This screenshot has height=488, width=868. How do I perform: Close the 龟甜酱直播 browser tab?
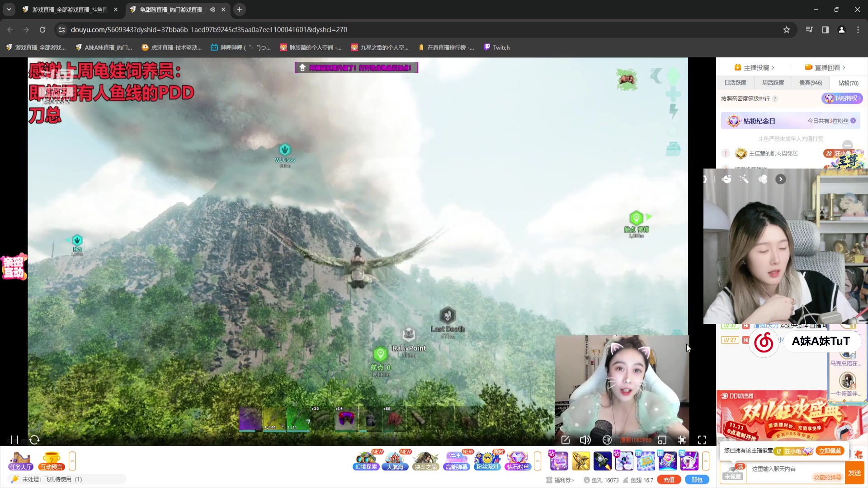click(223, 9)
